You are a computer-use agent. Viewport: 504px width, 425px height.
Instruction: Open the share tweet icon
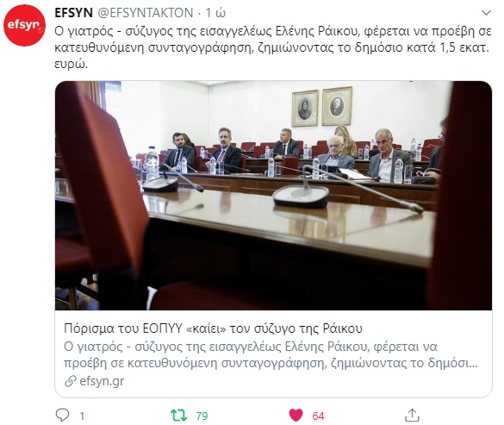(x=412, y=415)
